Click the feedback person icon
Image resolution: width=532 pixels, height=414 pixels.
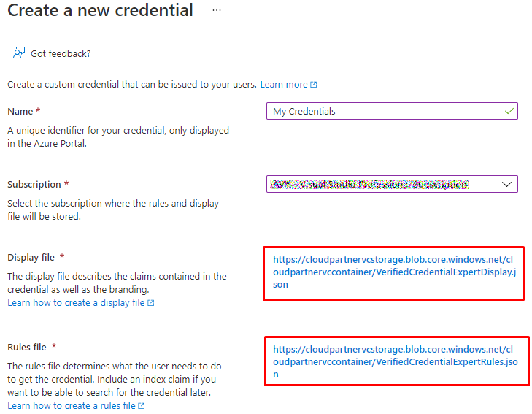[19, 53]
